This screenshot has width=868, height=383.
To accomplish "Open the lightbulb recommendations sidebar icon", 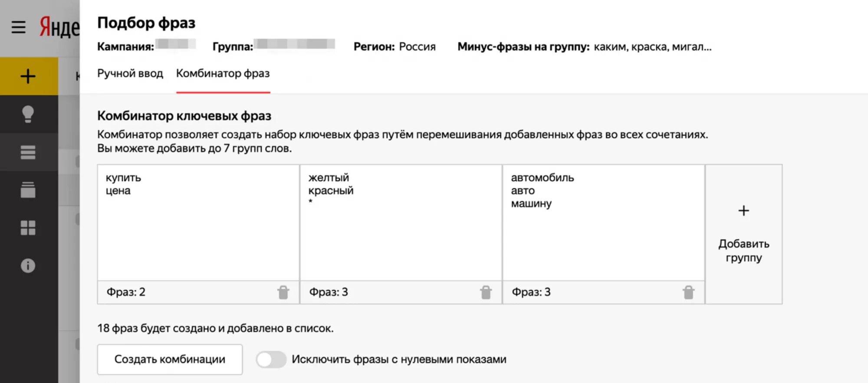I will [28, 114].
